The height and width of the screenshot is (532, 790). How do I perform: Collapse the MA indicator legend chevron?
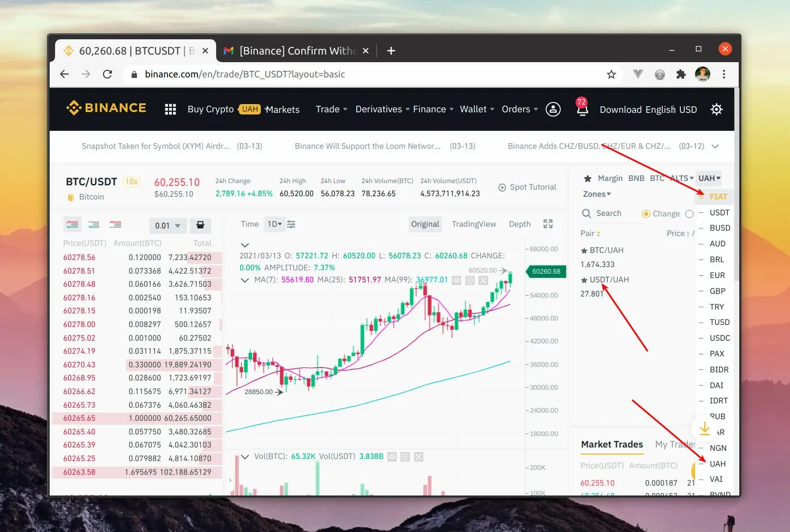coord(244,280)
